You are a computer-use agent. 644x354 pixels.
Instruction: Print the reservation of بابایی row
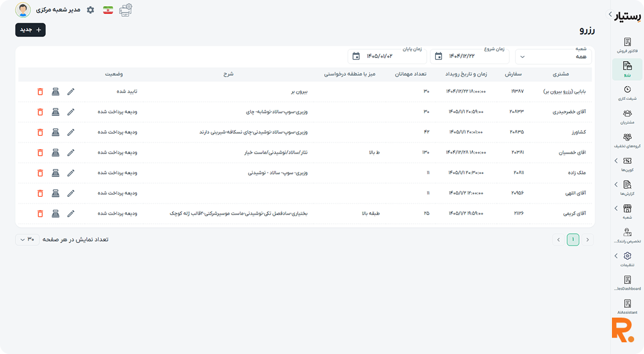pos(55,92)
